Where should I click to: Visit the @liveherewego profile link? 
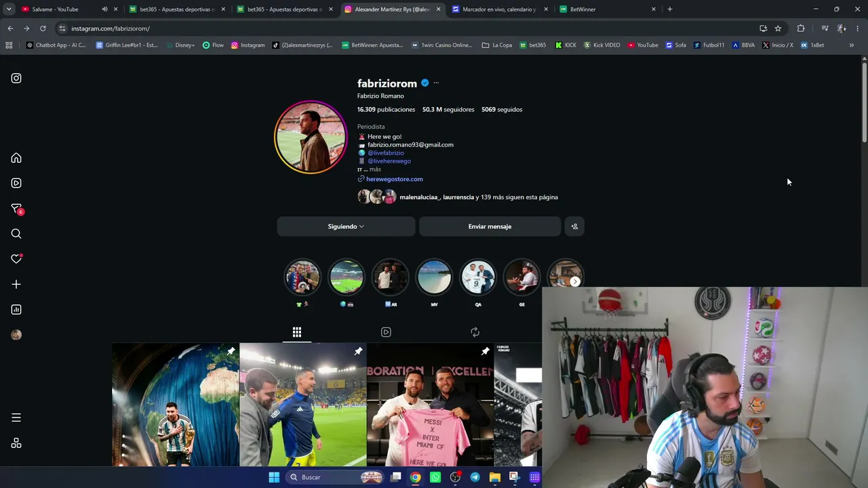click(x=389, y=161)
